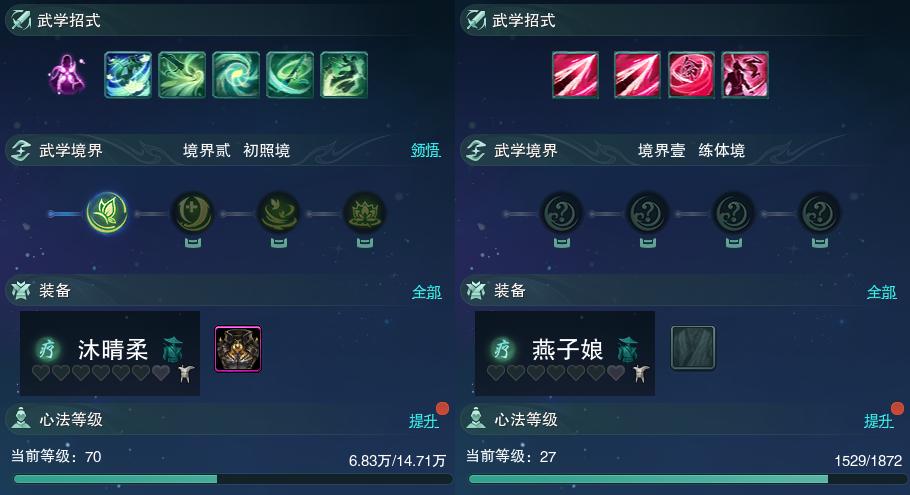Select the glowing green leaf realm node
Viewport: 910px width, 495px height.
107,212
